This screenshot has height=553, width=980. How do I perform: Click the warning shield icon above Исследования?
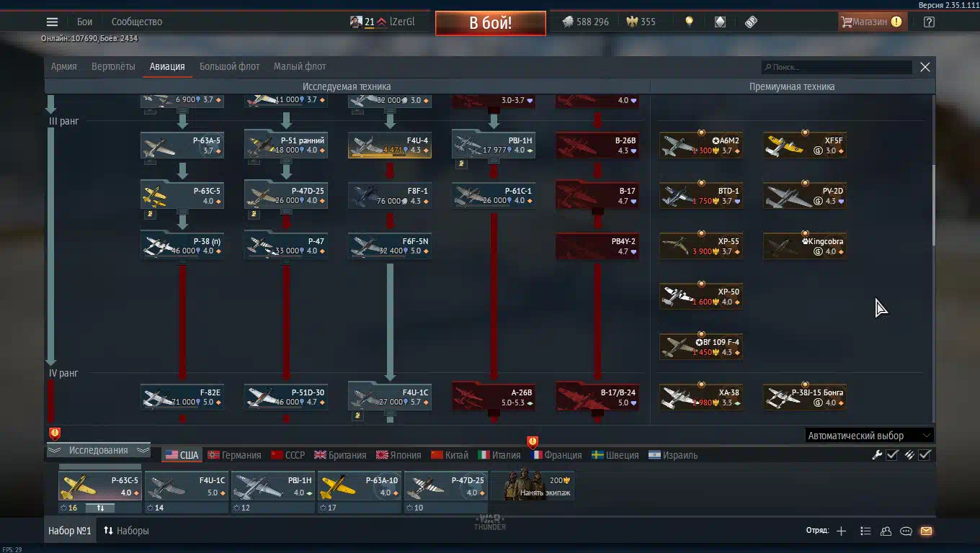pos(55,433)
